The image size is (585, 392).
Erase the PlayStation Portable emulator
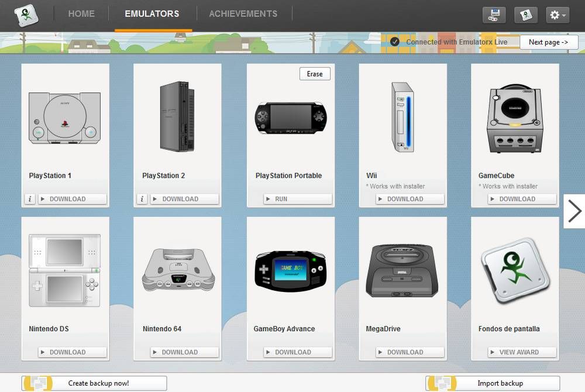315,74
